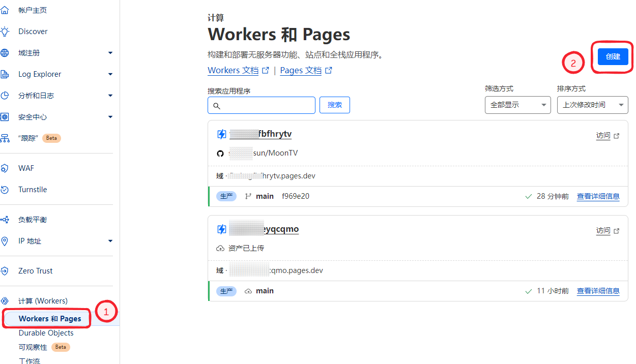This screenshot has height=364, width=636.
Task: Click the load balancing icon
Action: pyautogui.click(x=5, y=220)
